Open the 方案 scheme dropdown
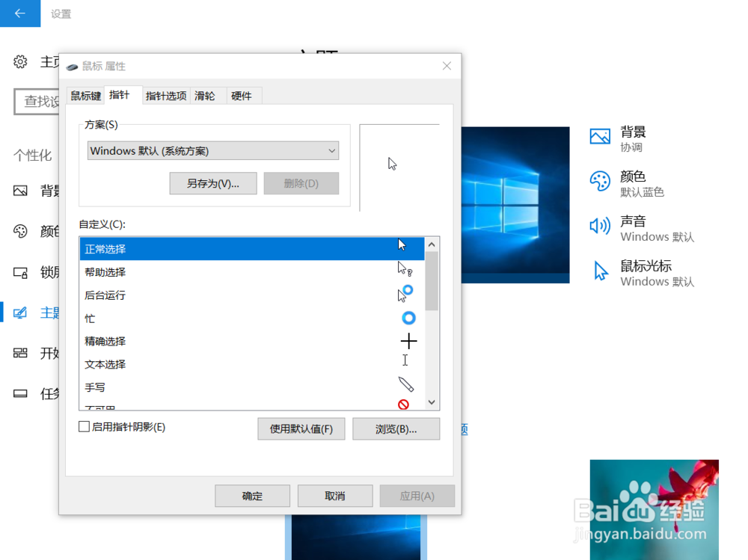 [212, 151]
